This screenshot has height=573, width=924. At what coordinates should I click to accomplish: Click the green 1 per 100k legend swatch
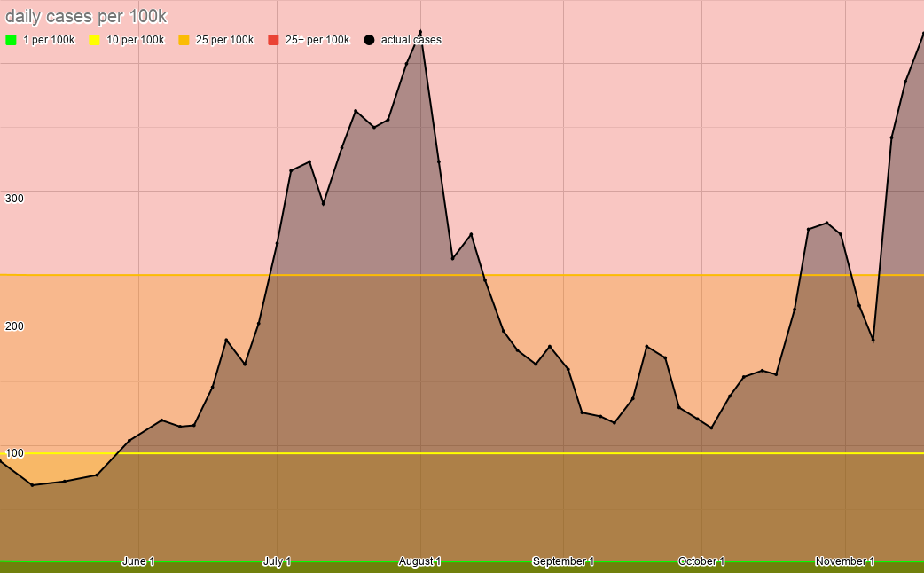(11, 40)
